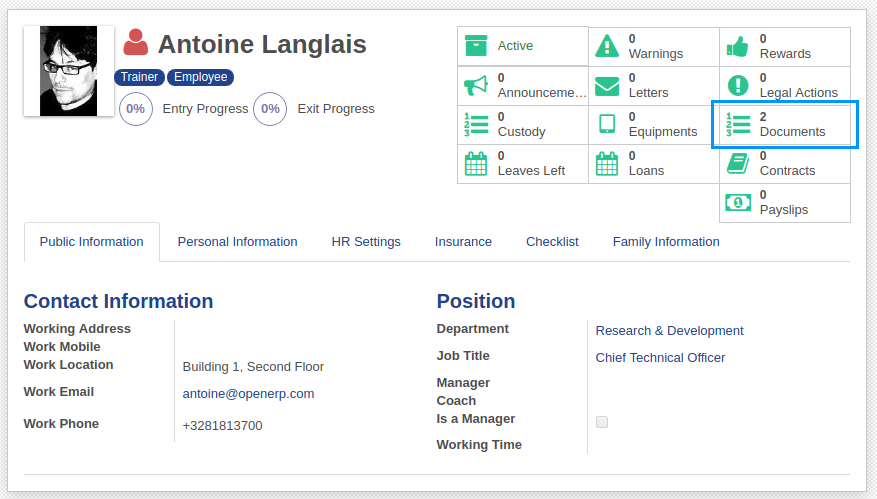
Task: Click the Legal Actions exclamation icon
Action: tap(738, 85)
